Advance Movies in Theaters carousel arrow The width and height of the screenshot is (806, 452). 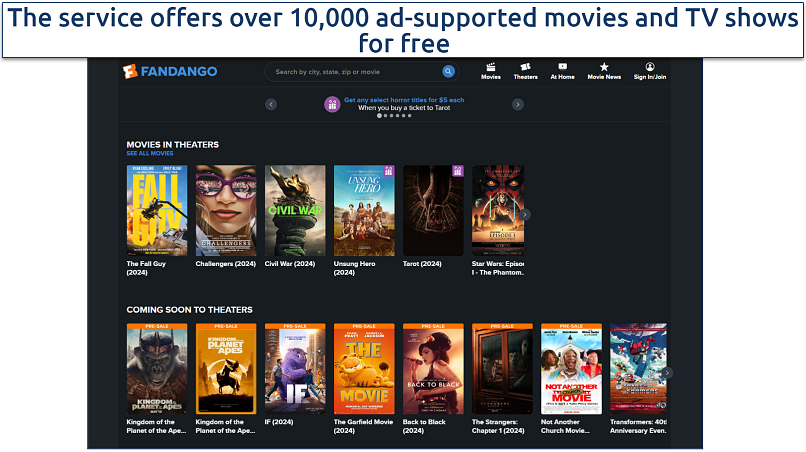point(524,214)
